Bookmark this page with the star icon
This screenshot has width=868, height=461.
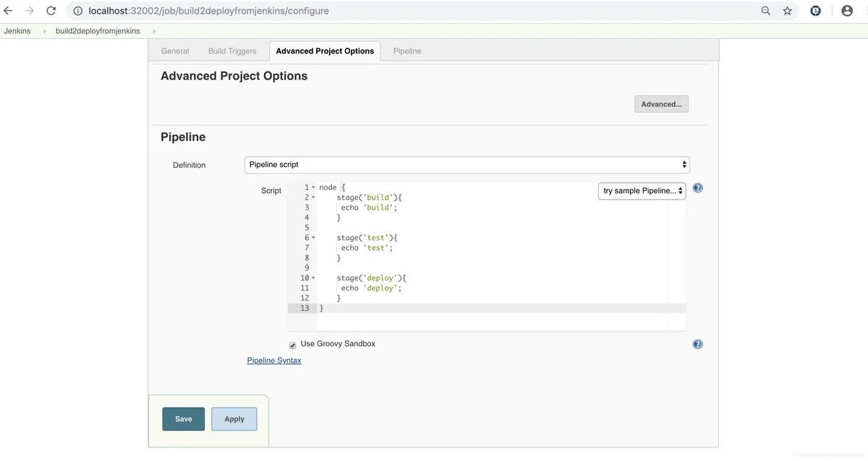788,11
